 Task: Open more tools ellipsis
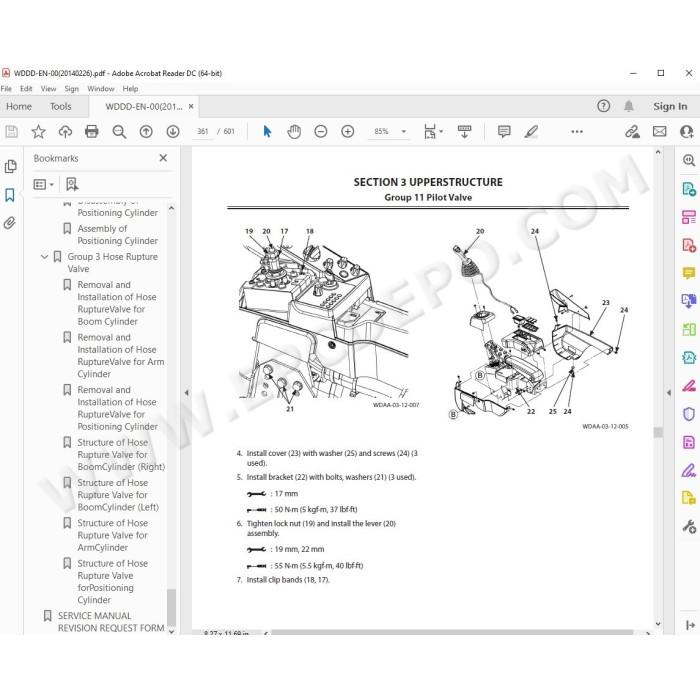coord(577,132)
